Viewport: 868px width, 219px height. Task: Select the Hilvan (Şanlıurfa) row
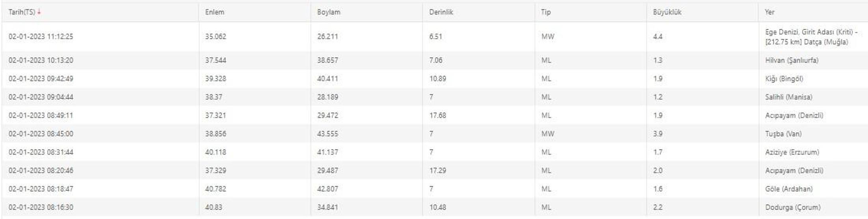(x=434, y=60)
